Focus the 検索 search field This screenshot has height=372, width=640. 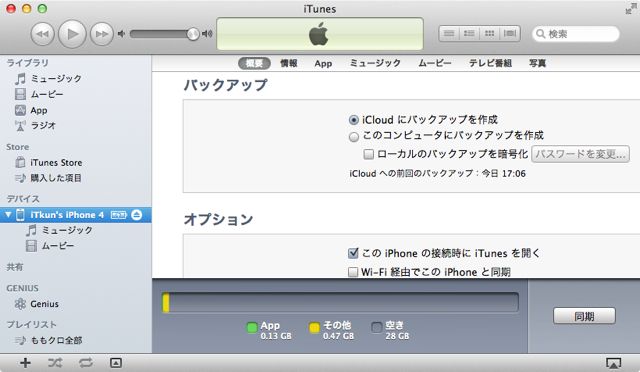(x=576, y=34)
